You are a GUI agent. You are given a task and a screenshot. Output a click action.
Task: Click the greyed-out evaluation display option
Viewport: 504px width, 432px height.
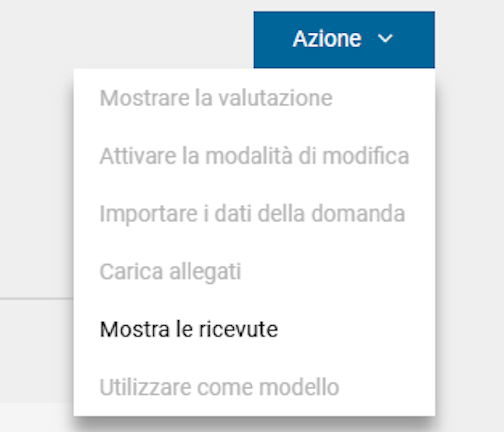tap(216, 98)
